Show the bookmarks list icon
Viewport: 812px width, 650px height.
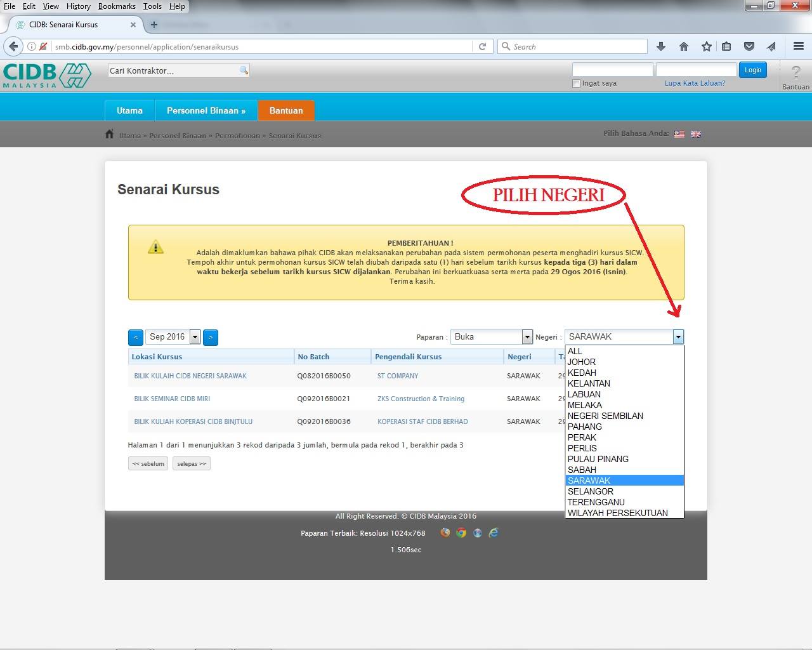click(x=727, y=46)
